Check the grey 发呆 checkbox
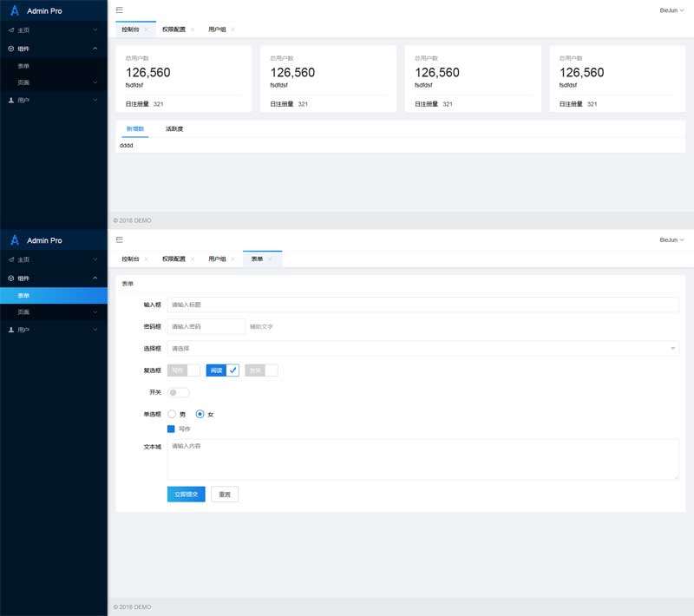This screenshot has width=694, height=616. [x=261, y=370]
